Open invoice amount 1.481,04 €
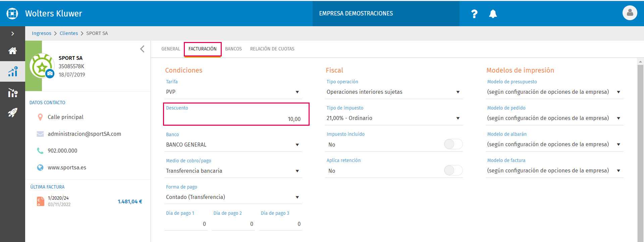Viewport: 644px width, 242px height. click(x=130, y=202)
